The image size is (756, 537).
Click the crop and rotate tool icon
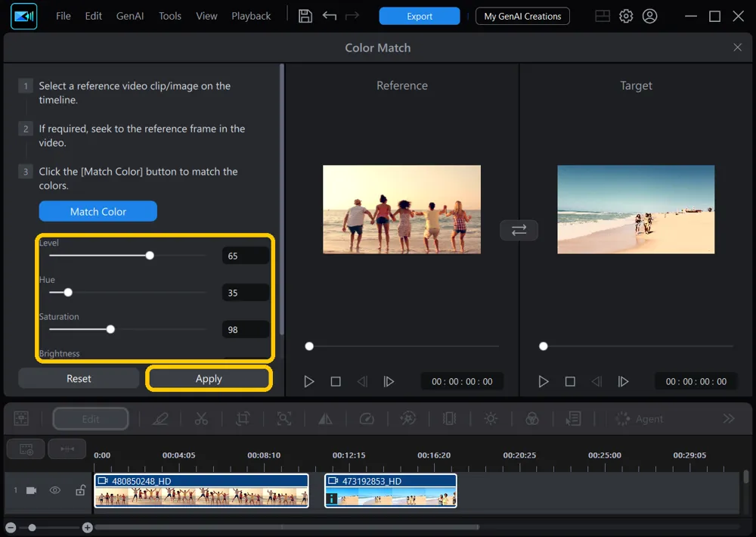click(x=243, y=418)
